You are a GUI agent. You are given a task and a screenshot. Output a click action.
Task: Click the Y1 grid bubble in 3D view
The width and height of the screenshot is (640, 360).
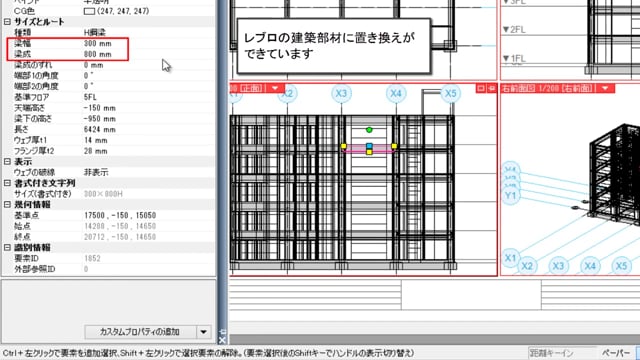pos(510,196)
